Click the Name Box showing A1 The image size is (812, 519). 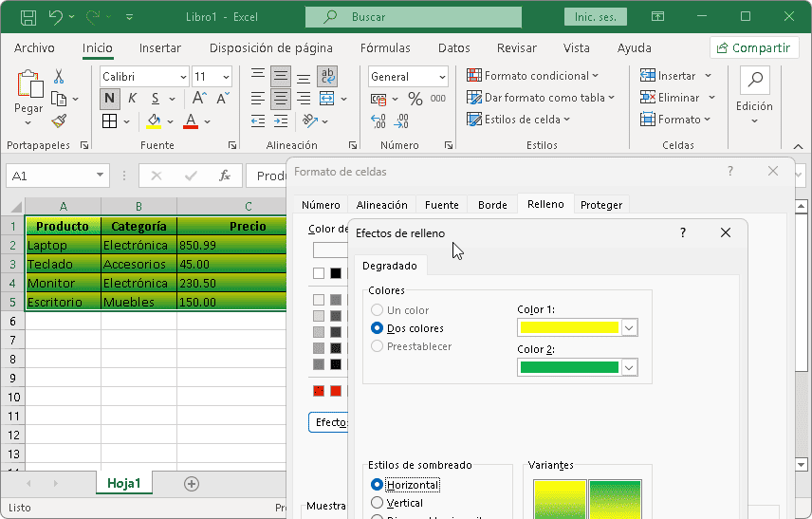pyautogui.click(x=47, y=176)
